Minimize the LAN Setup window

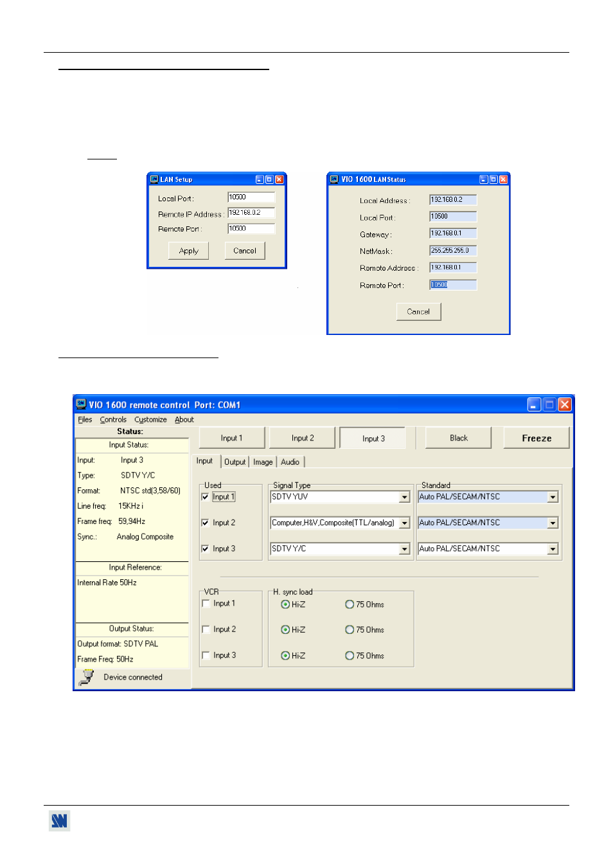click(x=260, y=179)
